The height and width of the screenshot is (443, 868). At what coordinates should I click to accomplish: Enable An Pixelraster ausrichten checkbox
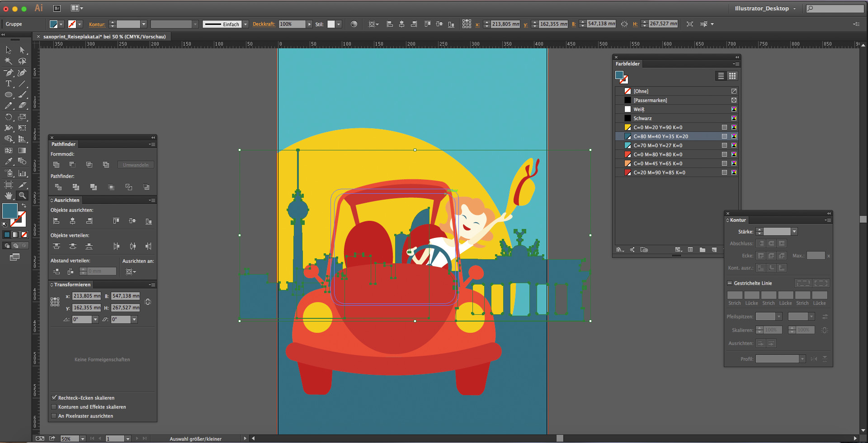click(x=54, y=416)
